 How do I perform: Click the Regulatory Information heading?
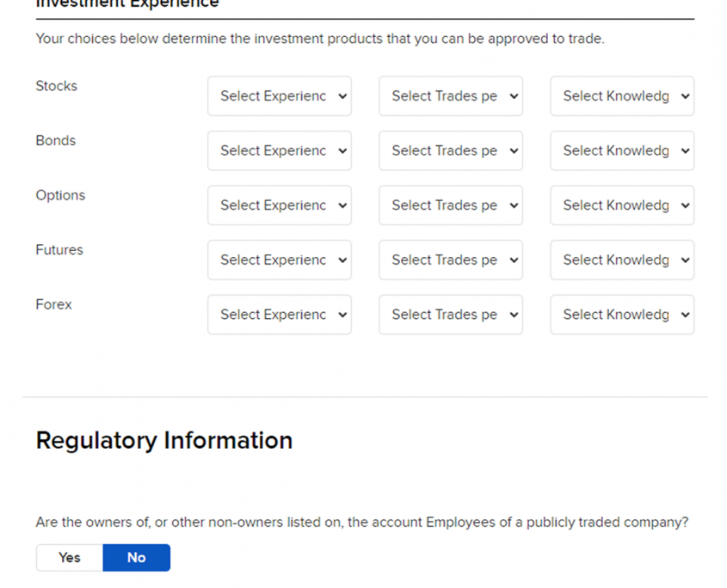point(163,441)
